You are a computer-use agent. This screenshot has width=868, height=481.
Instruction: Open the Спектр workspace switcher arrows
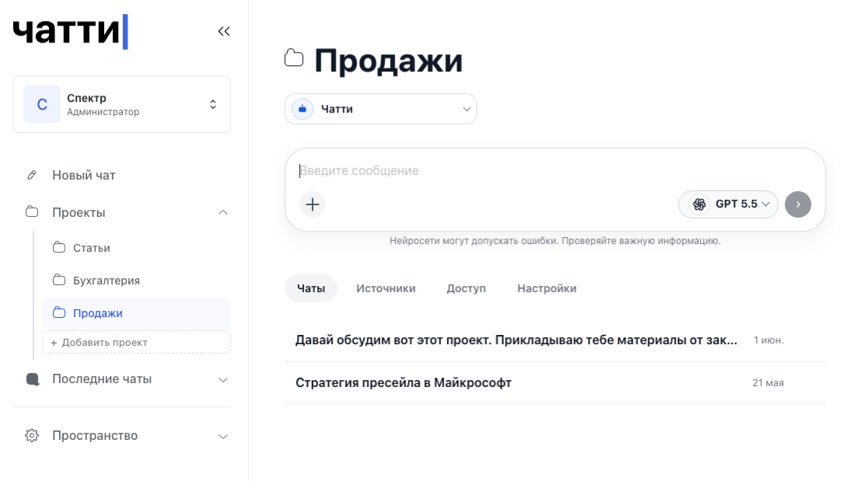click(213, 104)
